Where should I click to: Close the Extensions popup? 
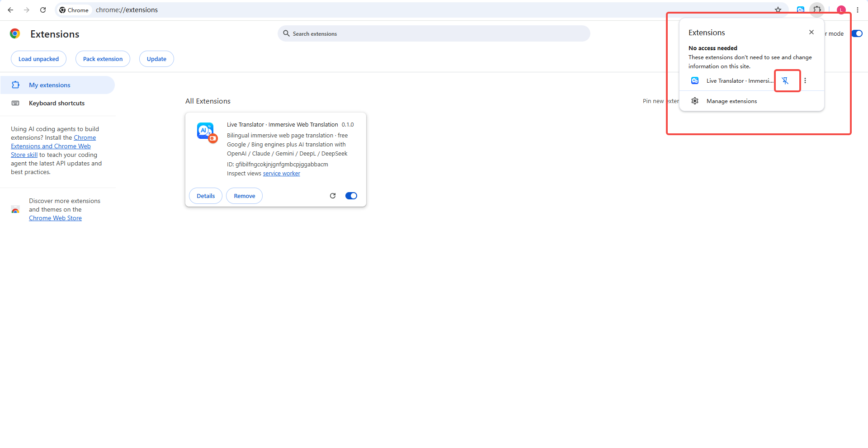(811, 32)
